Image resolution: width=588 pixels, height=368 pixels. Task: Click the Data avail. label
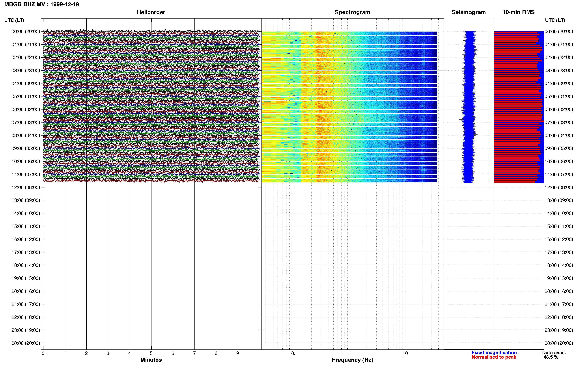tap(554, 352)
